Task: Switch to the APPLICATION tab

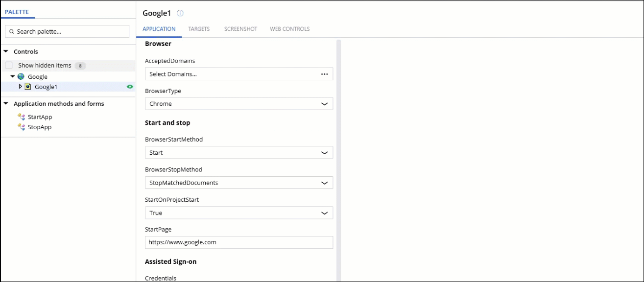Action: pos(159,29)
